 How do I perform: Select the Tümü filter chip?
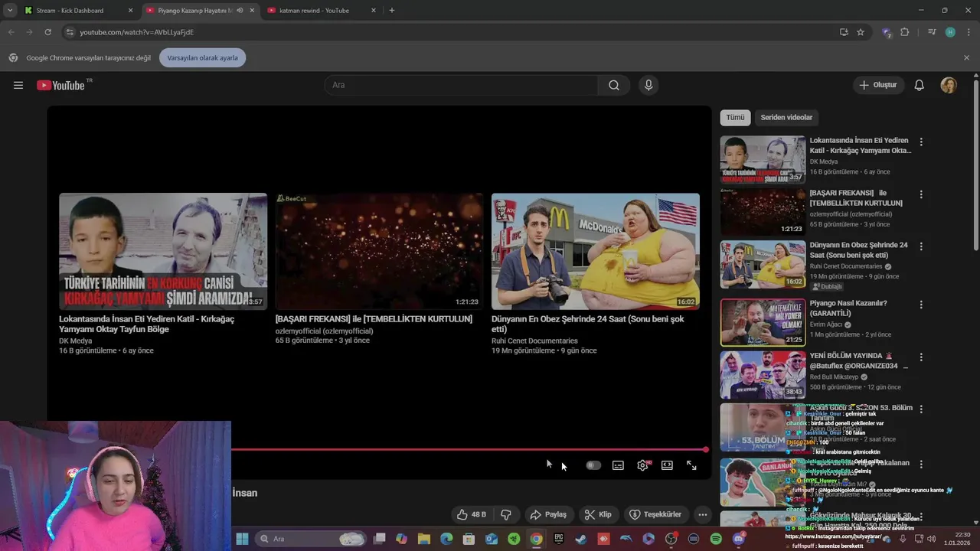click(735, 117)
